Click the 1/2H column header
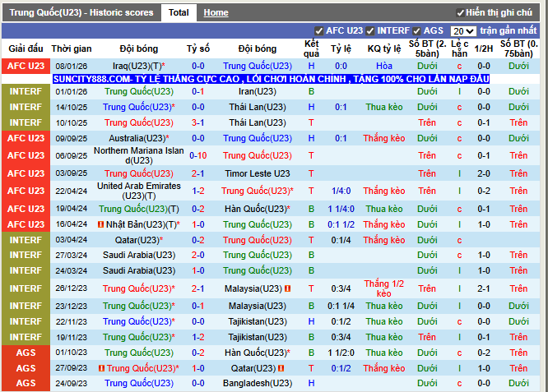 pos(484,48)
